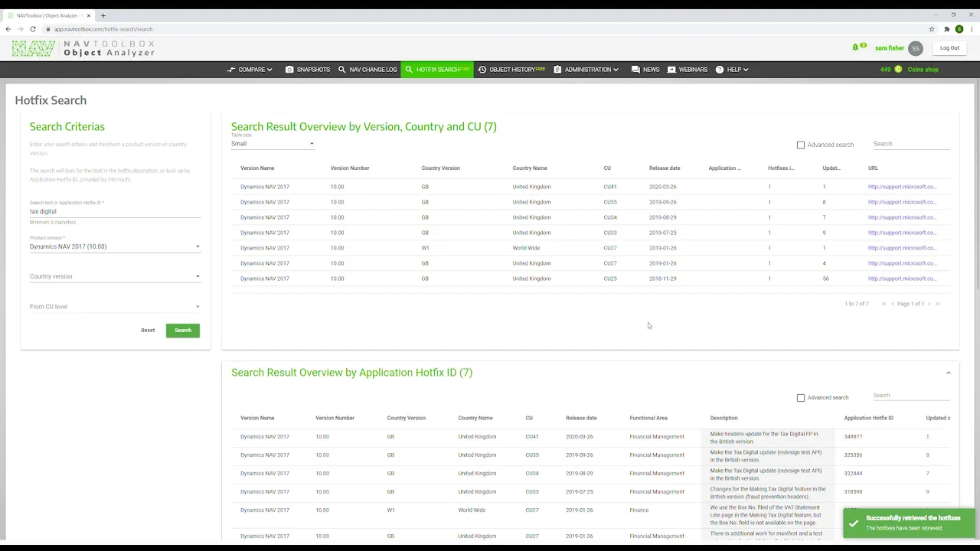Image resolution: width=980 pixels, height=551 pixels.
Task: Click the CU34 cell in version overview
Action: tap(610, 217)
